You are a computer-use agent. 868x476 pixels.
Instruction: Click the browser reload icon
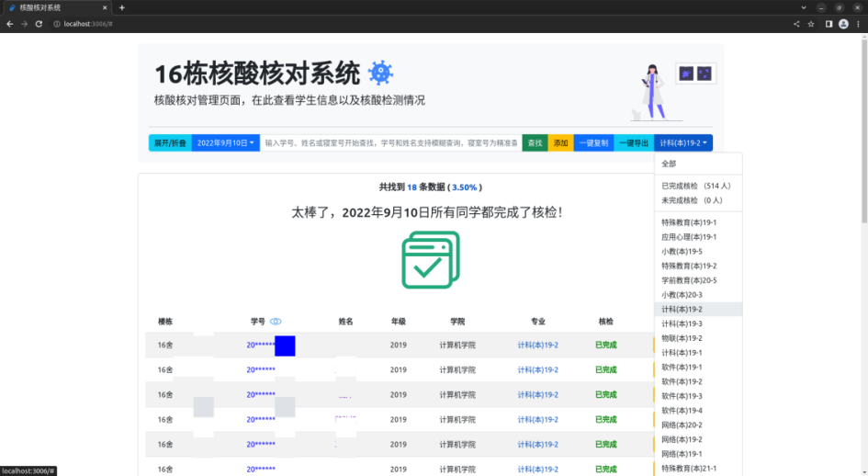click(39, 23)
